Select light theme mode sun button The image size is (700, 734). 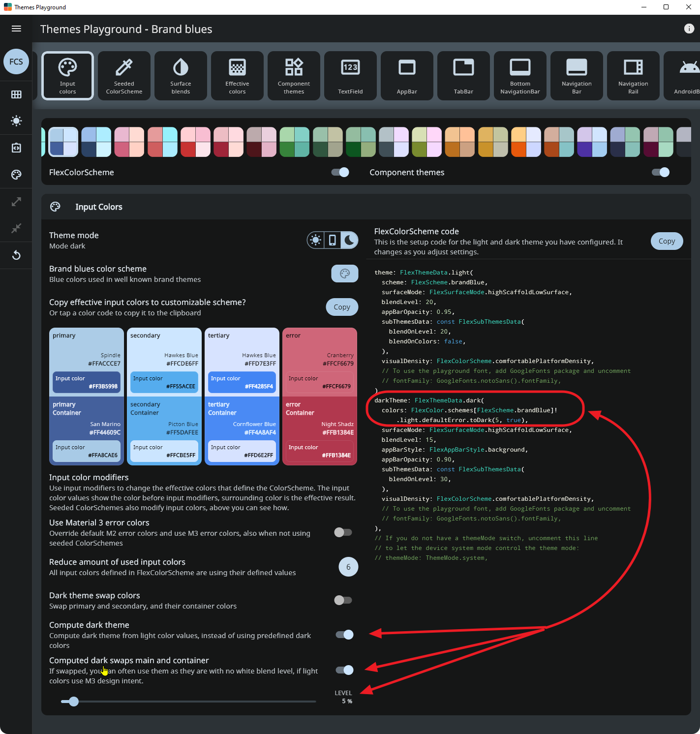(x=316, y=240)
